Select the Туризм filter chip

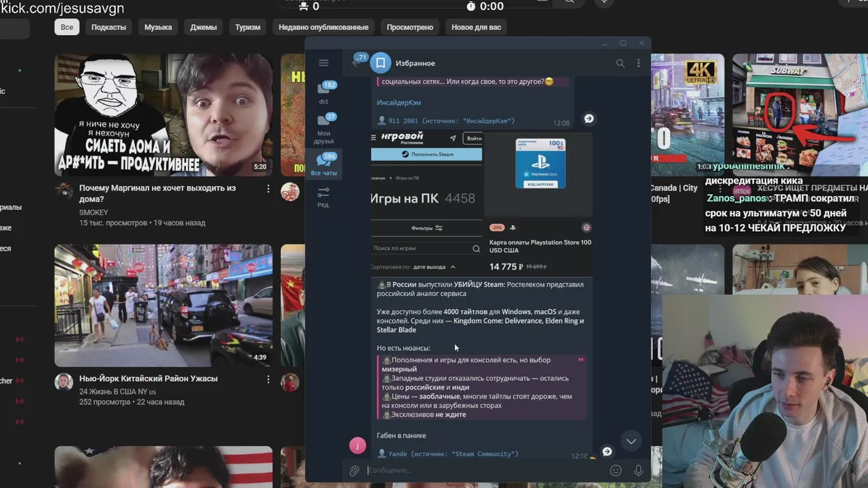(248, 27)
